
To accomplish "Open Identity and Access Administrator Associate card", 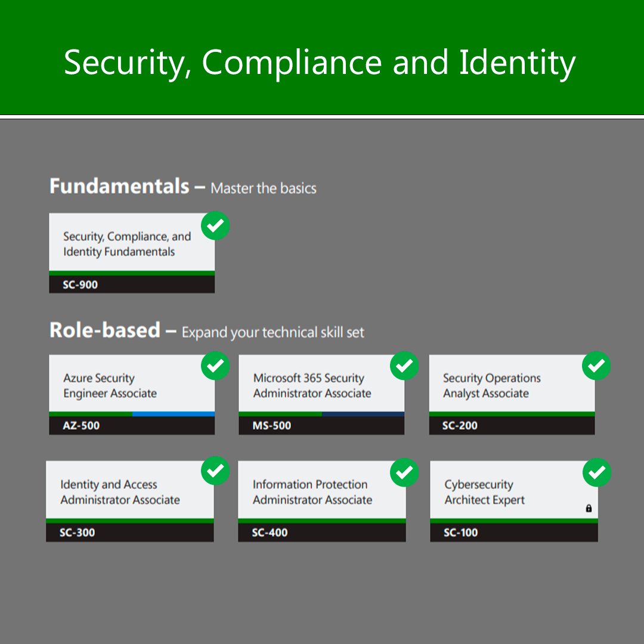I will (130, 501).
